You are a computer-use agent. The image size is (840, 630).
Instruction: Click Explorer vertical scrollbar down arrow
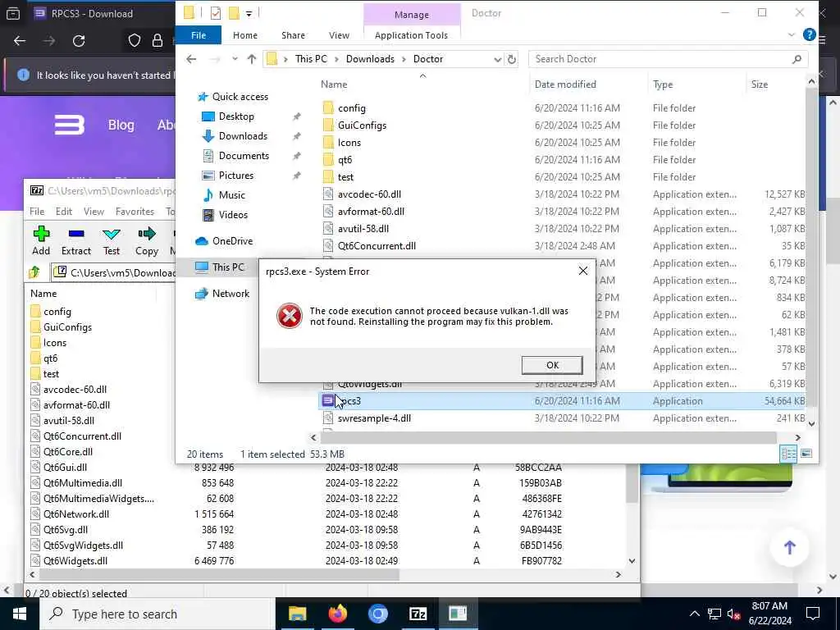click(x=811, y=424)
